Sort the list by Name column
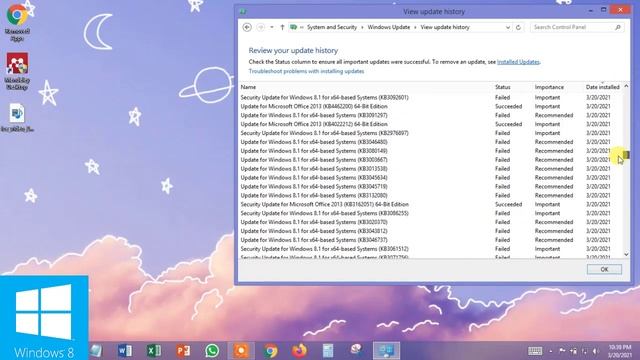This screenshot has width=640, height=360. coord(248,87)
